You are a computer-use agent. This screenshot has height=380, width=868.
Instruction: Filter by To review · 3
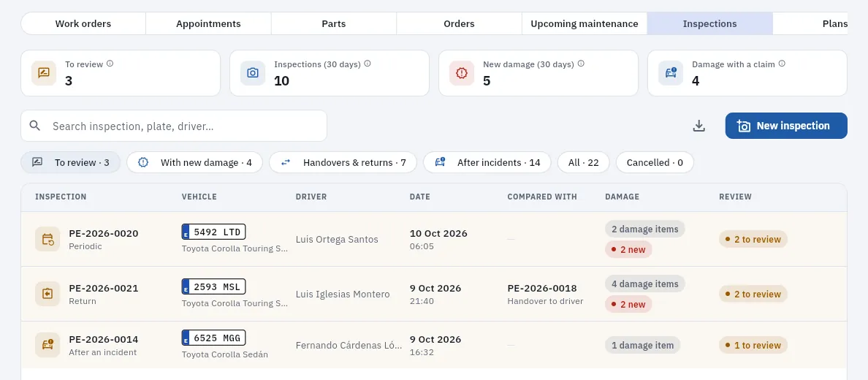point(70,162)
